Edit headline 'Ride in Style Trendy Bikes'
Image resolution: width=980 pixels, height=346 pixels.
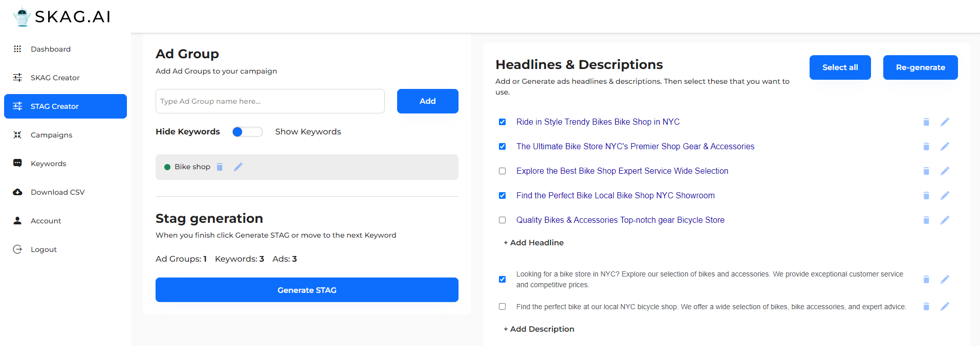(x=945, y=122)
